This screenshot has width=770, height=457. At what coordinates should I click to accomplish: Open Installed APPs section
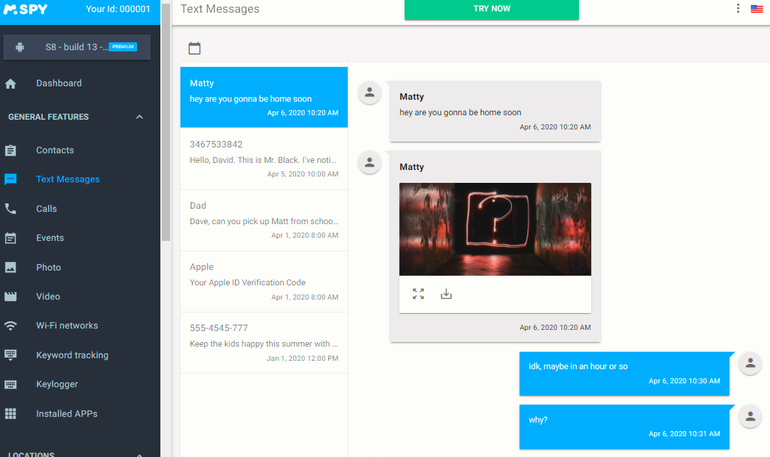click(66, 413)
